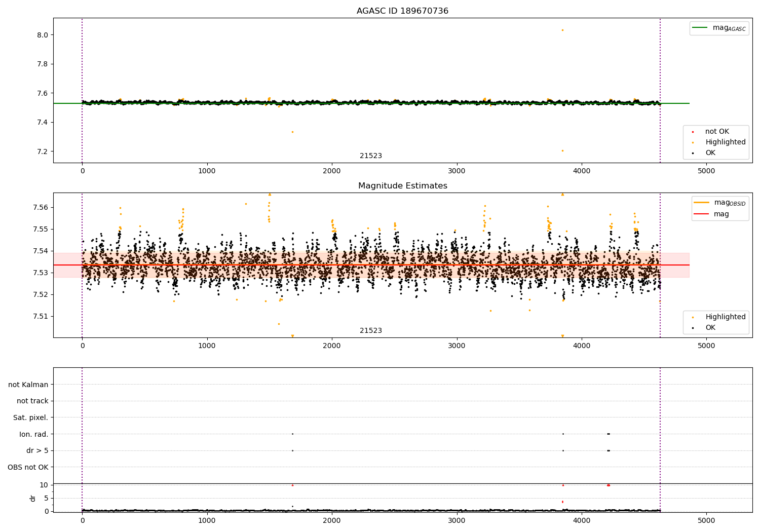Click the 'Magnitude Estimates' plot title
The image size is (760, 532).
pyautogui.click(x=402, y=185)
